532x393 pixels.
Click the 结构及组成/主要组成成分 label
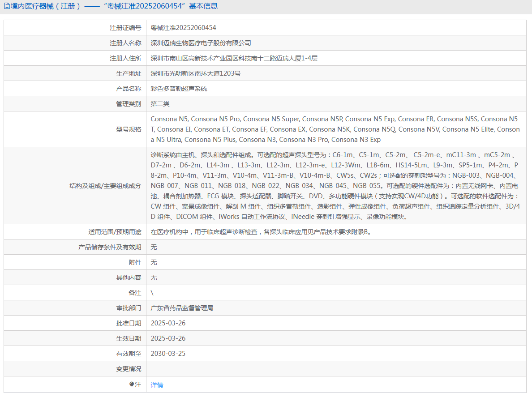pyautogui.click(x=105, y=186)
